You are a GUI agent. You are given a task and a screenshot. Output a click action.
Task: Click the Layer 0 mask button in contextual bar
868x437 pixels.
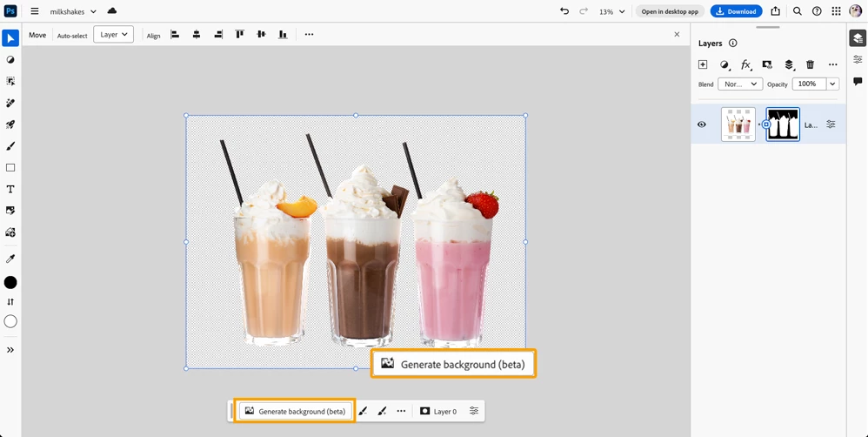pos(438,412)
